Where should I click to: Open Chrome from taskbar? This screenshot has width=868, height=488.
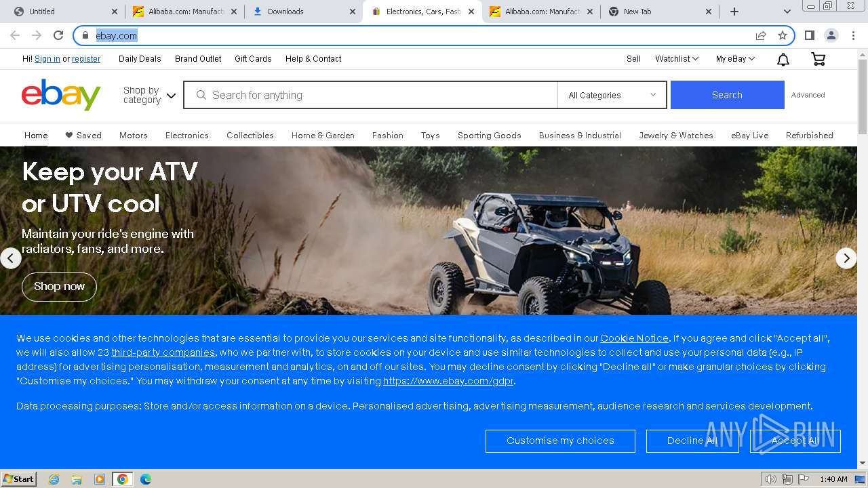pos(123,479)
